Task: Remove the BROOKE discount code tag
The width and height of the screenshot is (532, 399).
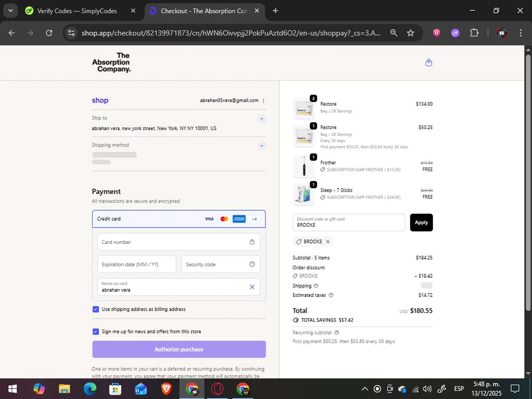Action: tap(328, 242)
